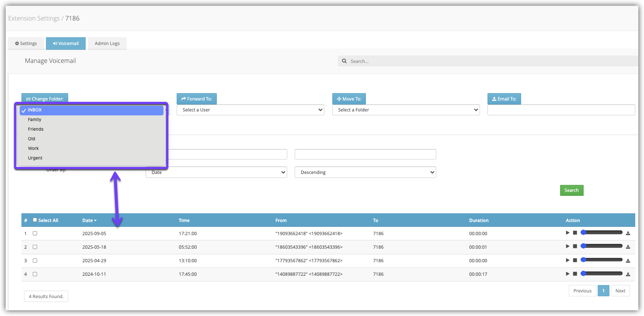Play the 2025-09-05 voicemail
This screenshot has height=316, width=644.
567,233
